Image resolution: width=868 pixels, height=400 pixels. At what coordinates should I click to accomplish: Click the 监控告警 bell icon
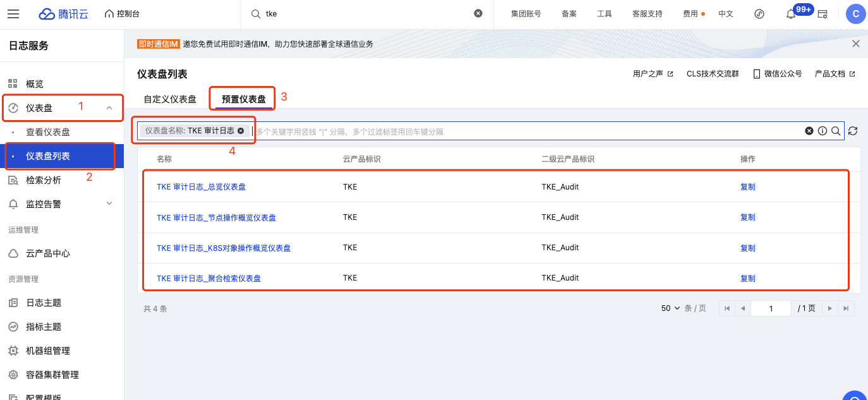pyautogui.click(x=13, y=204)
